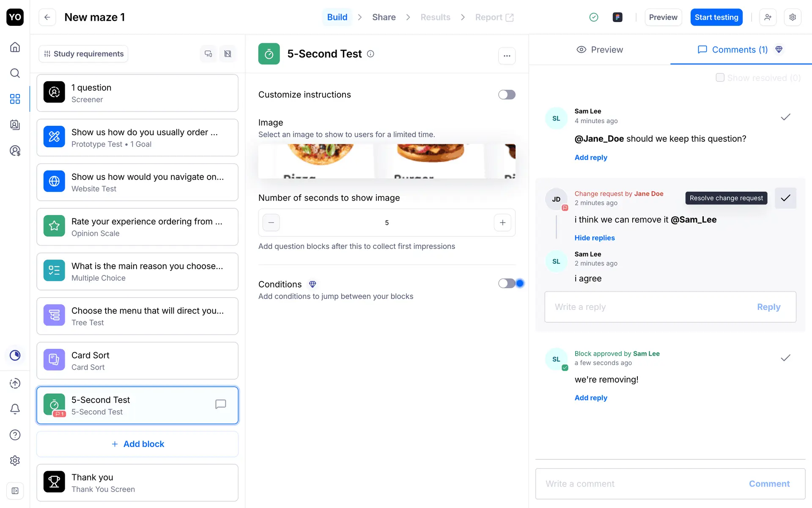Open the search icon in left sidebar
Image resolution: width=812 pixels, height=508 pixels.
coord(15,73)
